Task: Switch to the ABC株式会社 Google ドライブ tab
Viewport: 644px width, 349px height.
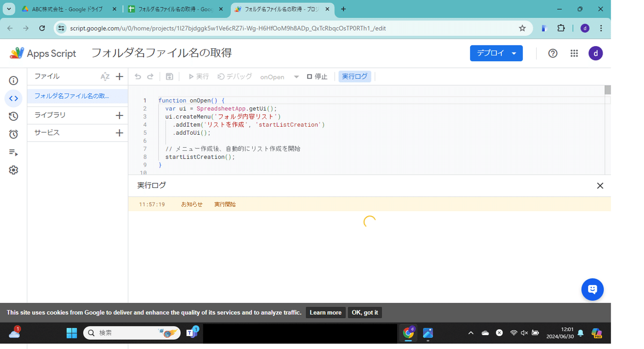Action: coord(68,9)
